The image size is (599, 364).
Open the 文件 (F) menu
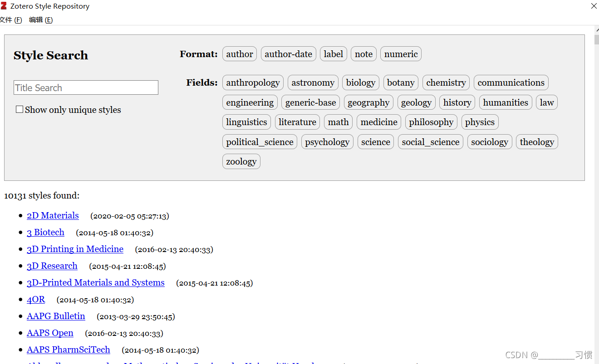(11, 20)
